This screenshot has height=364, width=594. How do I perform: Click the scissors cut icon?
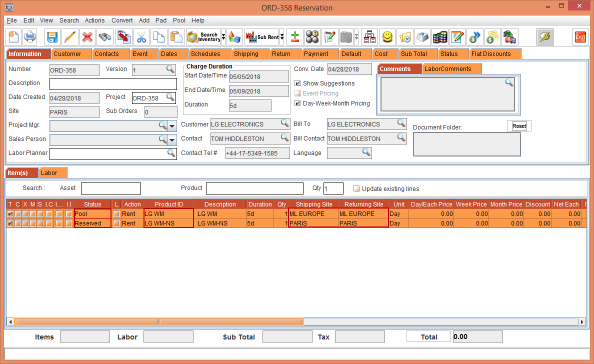click(x=141, y=37)
